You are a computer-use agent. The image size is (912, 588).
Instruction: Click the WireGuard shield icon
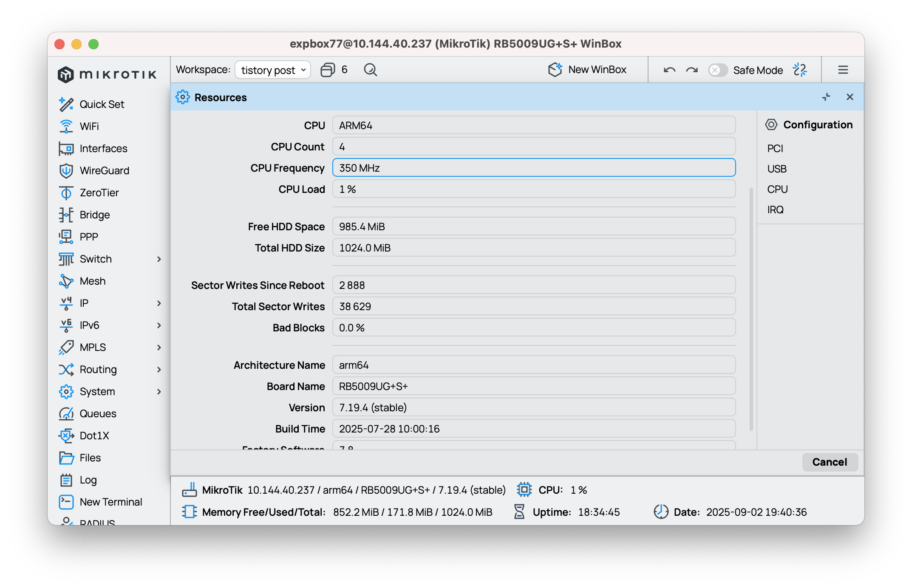[66, 170]
